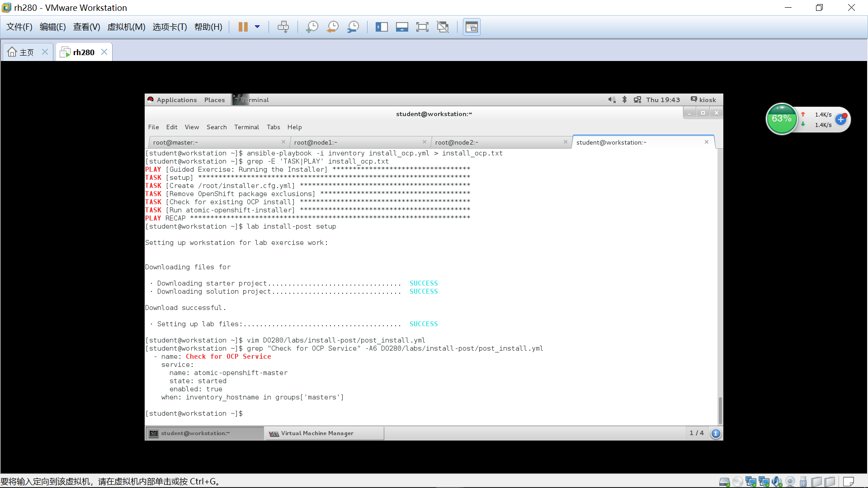Toggle the VM thumbnail bar display

[402, 27]
